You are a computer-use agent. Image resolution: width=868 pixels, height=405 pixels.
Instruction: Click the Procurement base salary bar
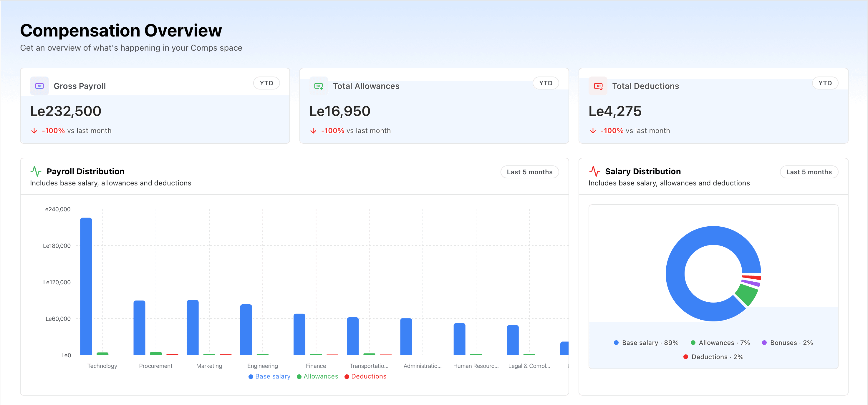pos(139,328)
